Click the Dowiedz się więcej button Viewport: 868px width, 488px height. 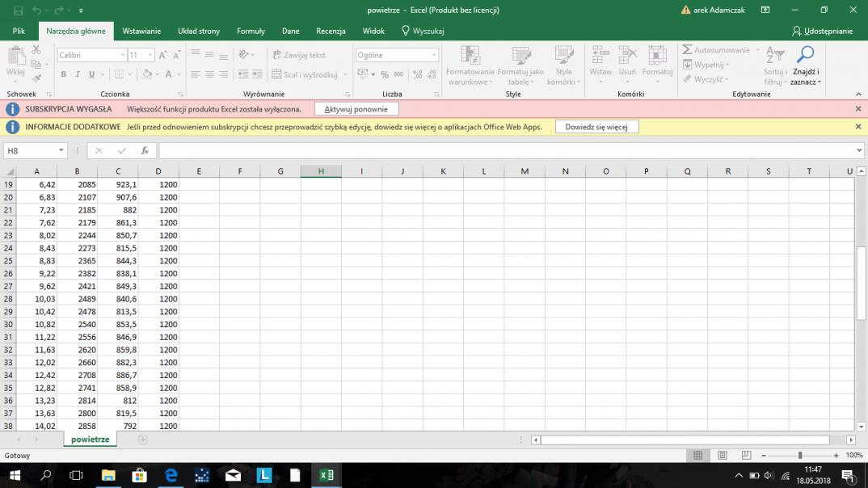tap(596, 127)
